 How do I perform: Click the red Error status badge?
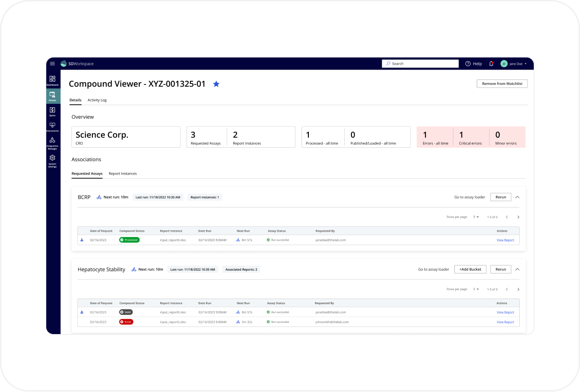coord(126,322)
